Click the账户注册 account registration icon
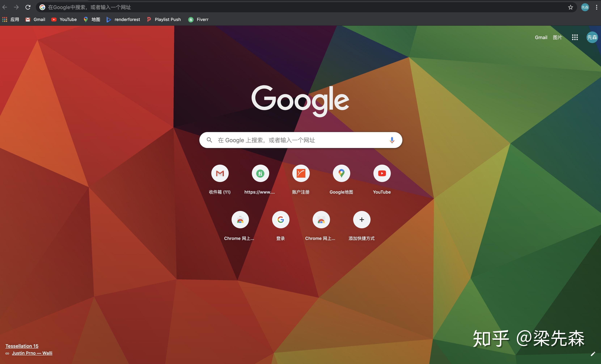 tap(300, 173)
